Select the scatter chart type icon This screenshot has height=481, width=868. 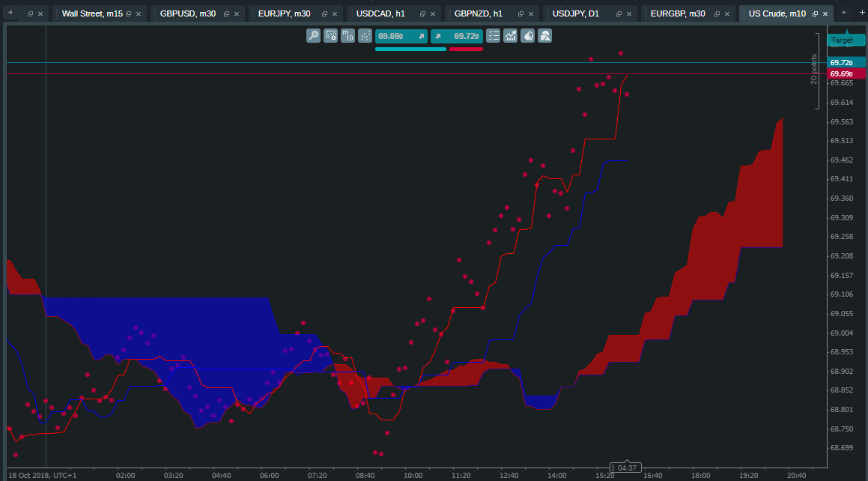364,35
